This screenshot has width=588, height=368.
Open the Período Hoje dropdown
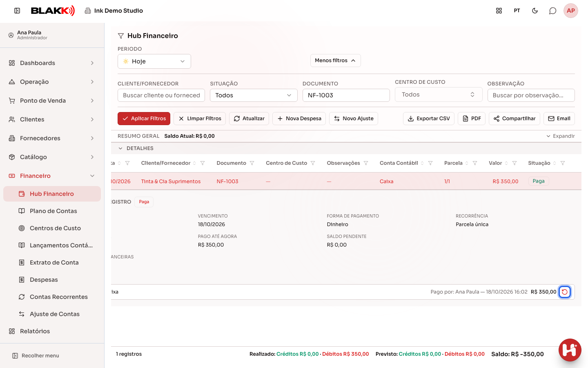tap(154, 61)
